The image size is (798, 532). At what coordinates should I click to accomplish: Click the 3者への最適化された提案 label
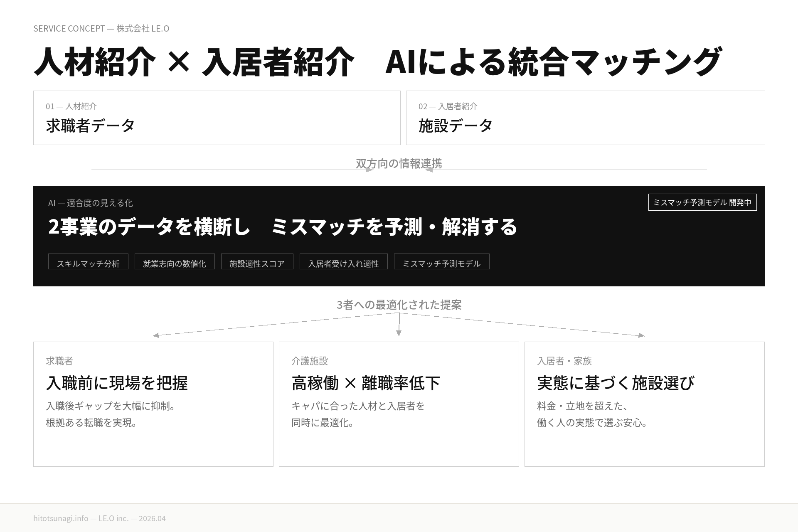pyautogui.click(x=399, y=305)
